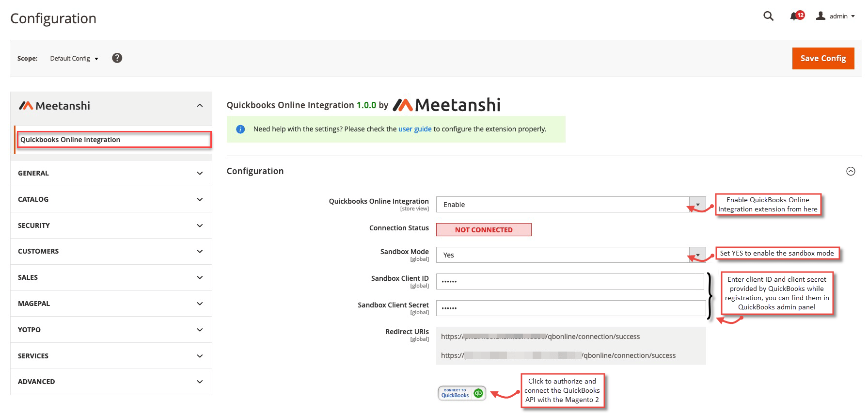Click the scope help question mark icon

click(x=117, y=58)
